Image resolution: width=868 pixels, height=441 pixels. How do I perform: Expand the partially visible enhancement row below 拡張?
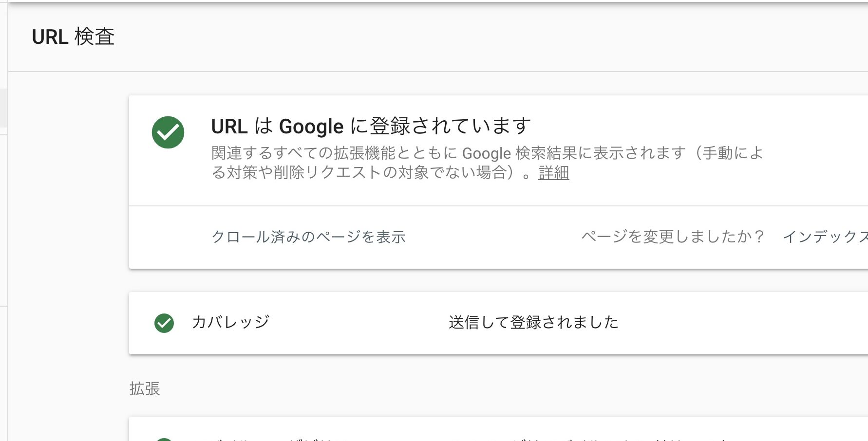498,429
